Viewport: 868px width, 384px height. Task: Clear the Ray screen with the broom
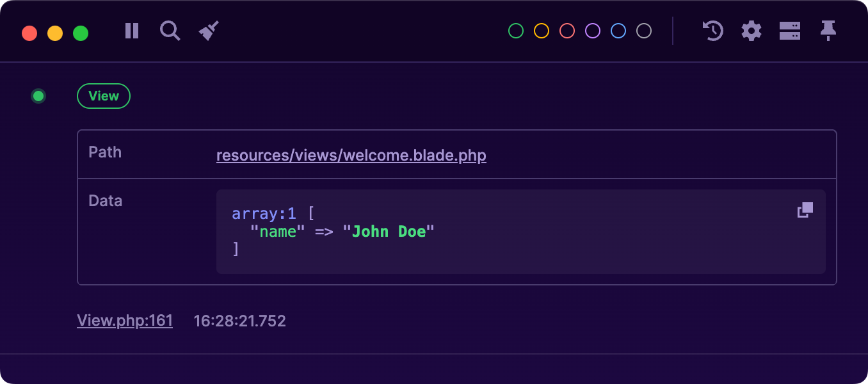[x=207, y=29]
